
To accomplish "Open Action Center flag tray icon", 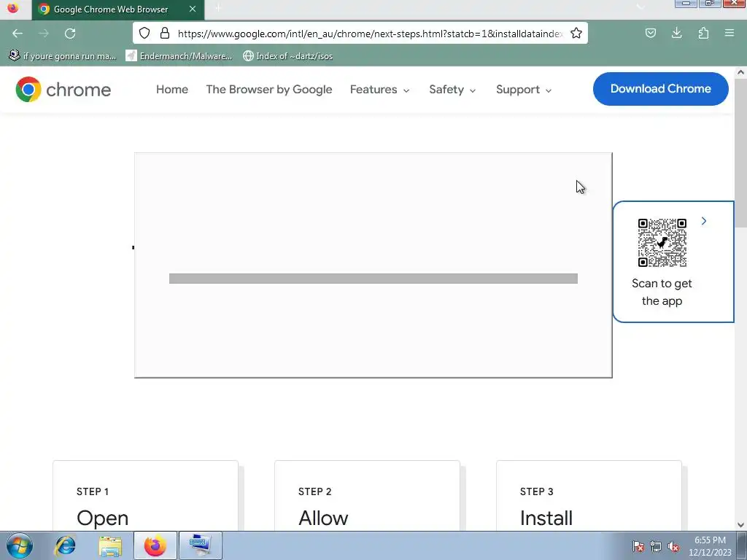I will [x=638, y=546].
